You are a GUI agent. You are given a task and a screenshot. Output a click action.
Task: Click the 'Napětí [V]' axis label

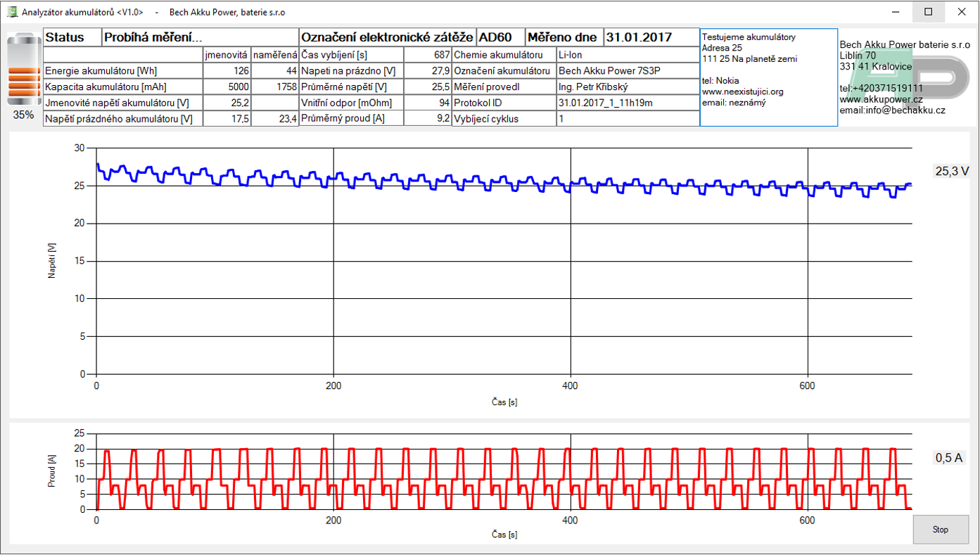point(51,262)
